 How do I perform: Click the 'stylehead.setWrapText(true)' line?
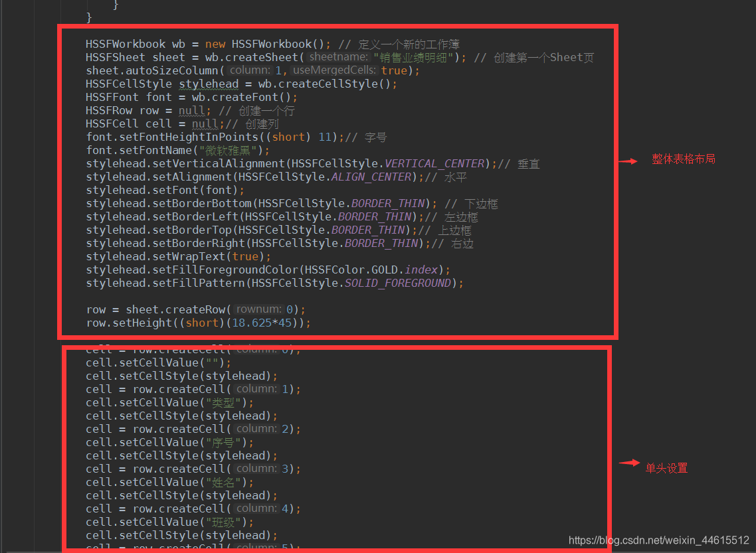pyautogui.click(x=179, y=257)
